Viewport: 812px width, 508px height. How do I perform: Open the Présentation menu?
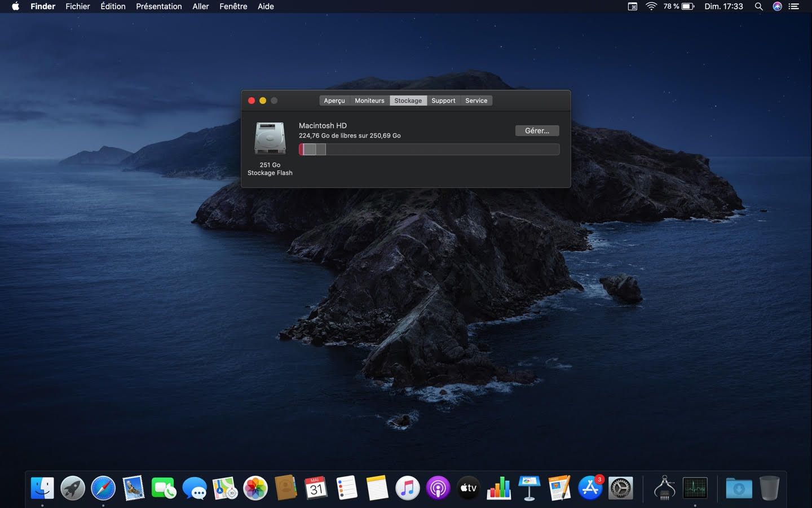pyautogui.click(x=158, y=6)
